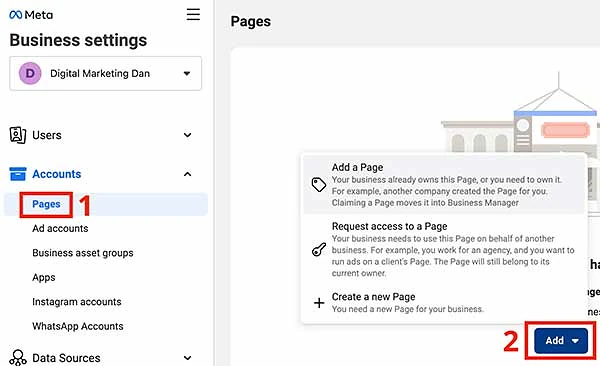Click the blue Add dropdown button

pyautogui.click(x=561, y=340)
